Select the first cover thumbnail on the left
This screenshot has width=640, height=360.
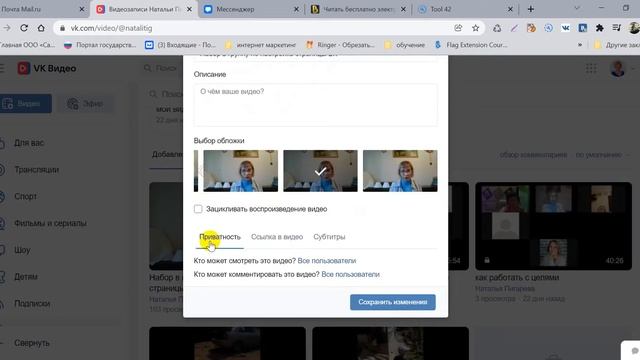click(240, 171)
